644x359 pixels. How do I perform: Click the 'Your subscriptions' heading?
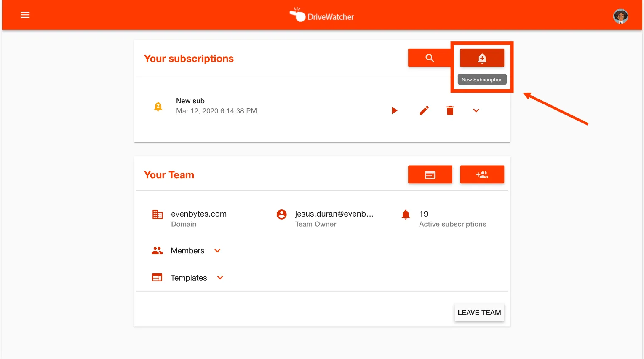click(189, 59)
